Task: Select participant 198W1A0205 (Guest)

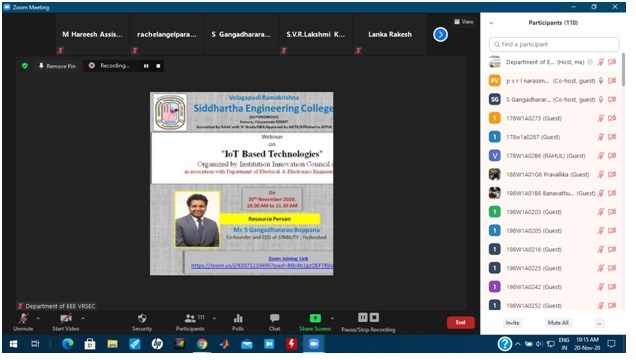Action: click(552, 231)
